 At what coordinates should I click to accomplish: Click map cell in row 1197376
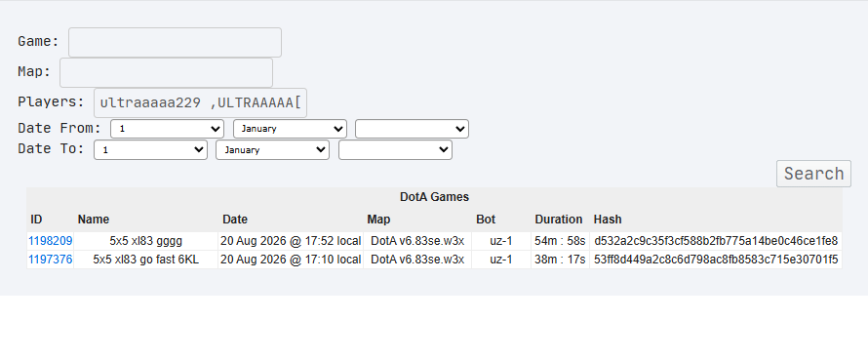pyautogui.click(x=417, y=260)
